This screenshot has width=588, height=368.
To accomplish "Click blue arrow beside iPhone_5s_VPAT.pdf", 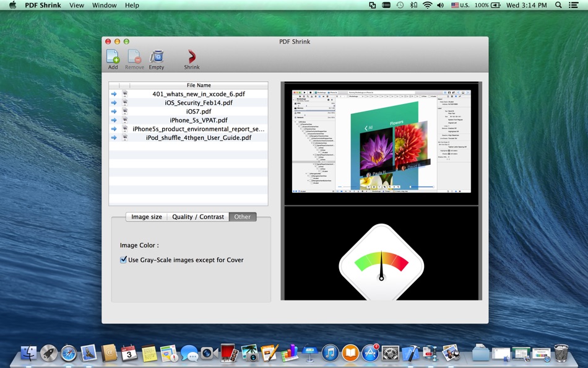I will click(x=114, y=120).
